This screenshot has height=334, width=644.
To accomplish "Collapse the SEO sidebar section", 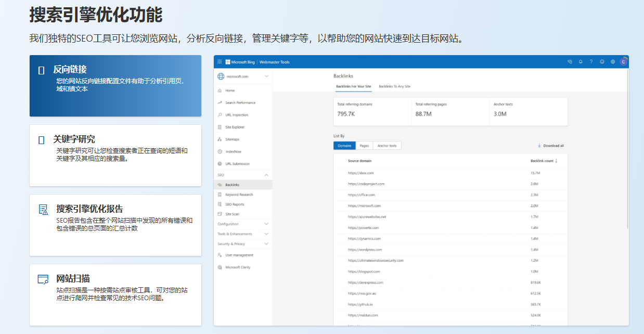I will tap(266, 175).
